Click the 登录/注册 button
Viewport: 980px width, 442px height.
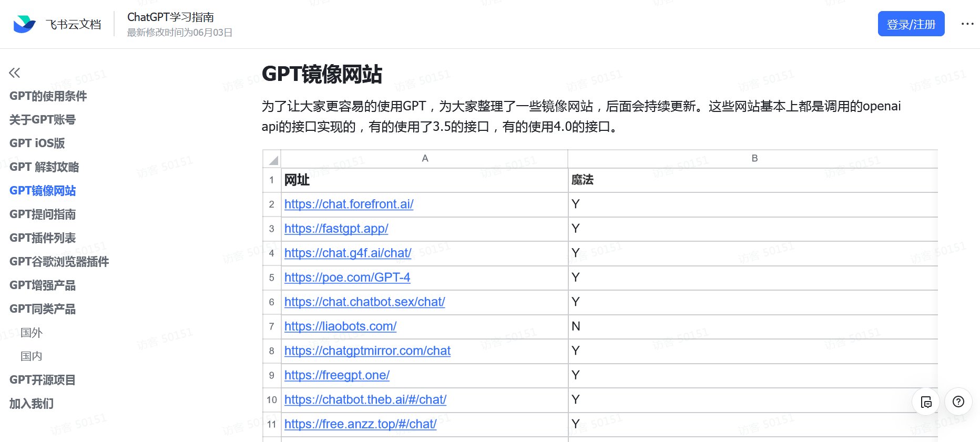911,24
